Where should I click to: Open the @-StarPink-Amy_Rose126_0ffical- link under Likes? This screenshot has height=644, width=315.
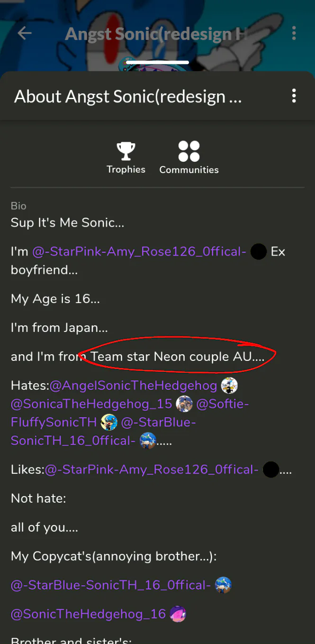(152, 469)
